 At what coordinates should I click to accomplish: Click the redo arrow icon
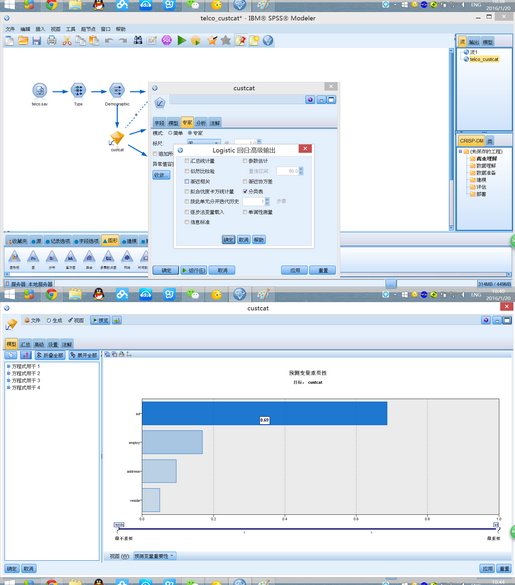pyautogui.click(x=123, y=41)
